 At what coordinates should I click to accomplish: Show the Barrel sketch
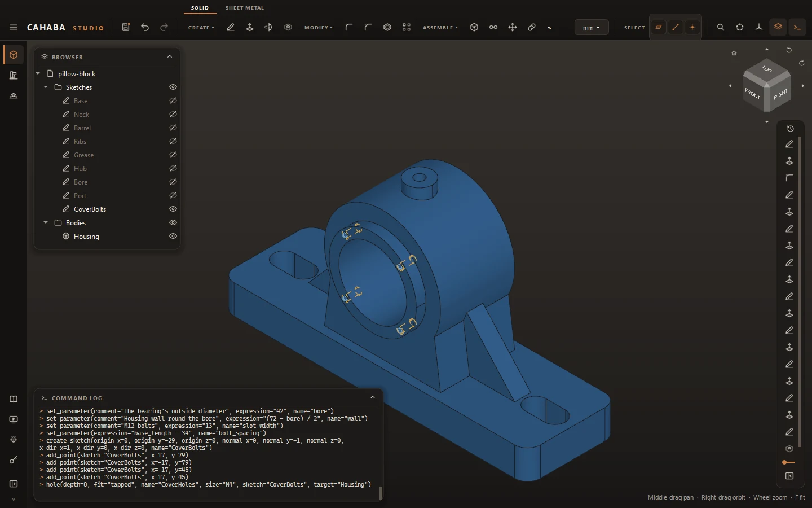tap(173, 128)
